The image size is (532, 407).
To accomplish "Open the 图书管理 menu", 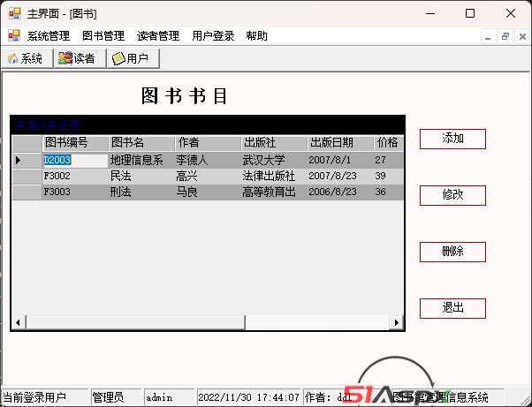I will coord(103,36).
